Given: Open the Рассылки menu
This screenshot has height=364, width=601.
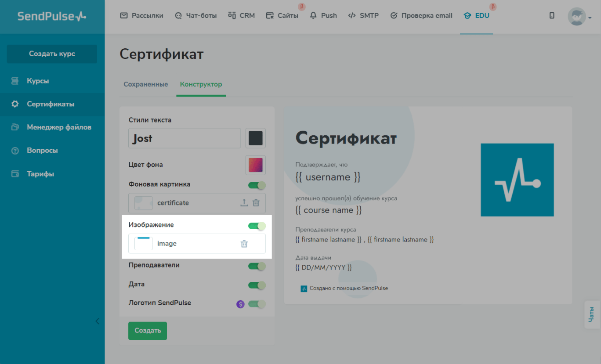Looking at the screenshot, I should pos(141,15).
